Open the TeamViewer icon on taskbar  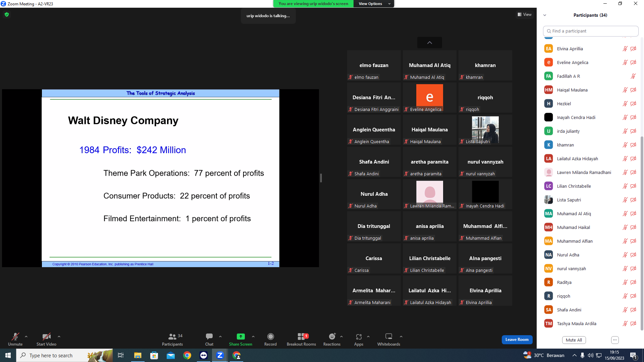point(204,355)
